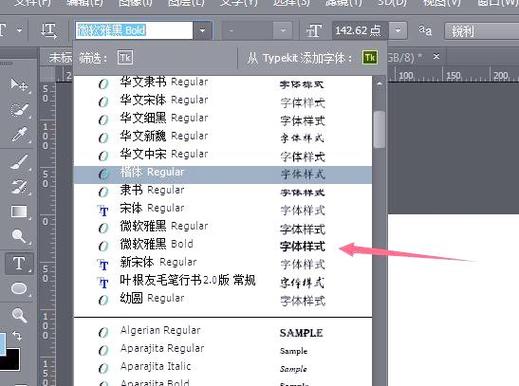Choose 楷体 Regular font
Image resolution: width=519 pixels, height=386 pixels.
(223, 175)
